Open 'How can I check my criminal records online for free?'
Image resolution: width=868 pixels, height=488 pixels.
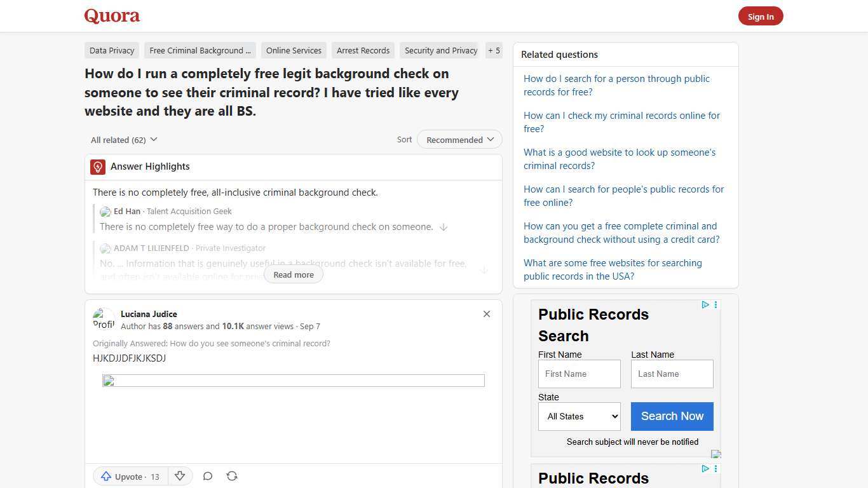(621, 122)
